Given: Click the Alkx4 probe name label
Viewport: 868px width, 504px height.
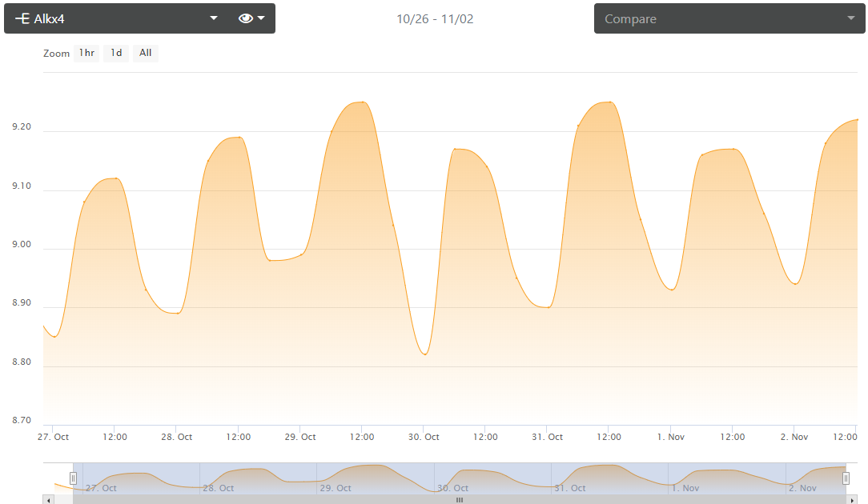Looking at the screenshot, I should point(50,18).
